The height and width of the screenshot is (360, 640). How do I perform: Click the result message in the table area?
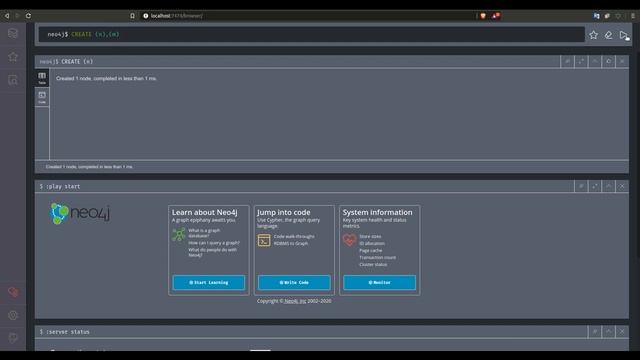pyautogui.click(x=106, y=78)
